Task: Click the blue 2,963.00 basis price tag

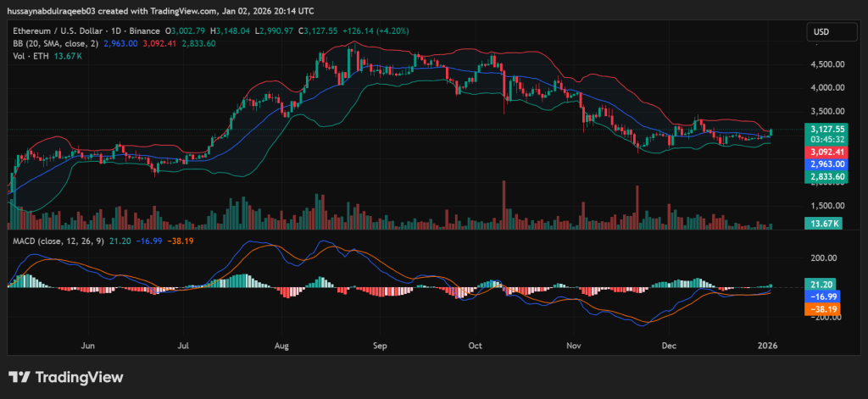Action: point(821,164)
